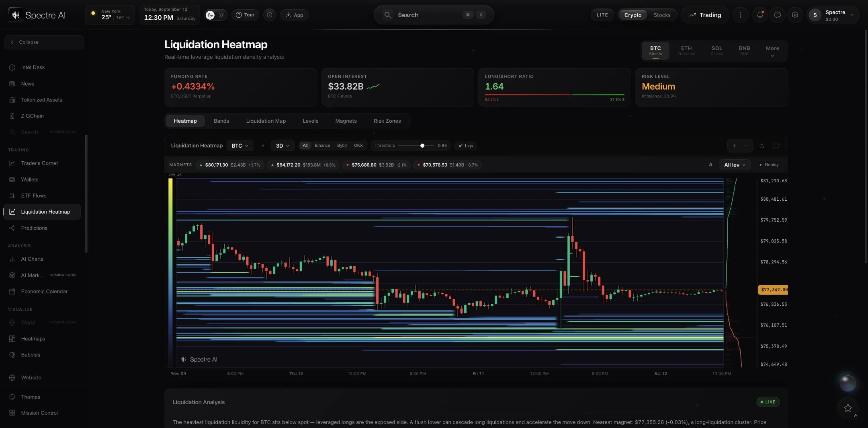Zoom in chart with plus icon
The height and width of the screenshot is (428, 868).
(734, 146)
